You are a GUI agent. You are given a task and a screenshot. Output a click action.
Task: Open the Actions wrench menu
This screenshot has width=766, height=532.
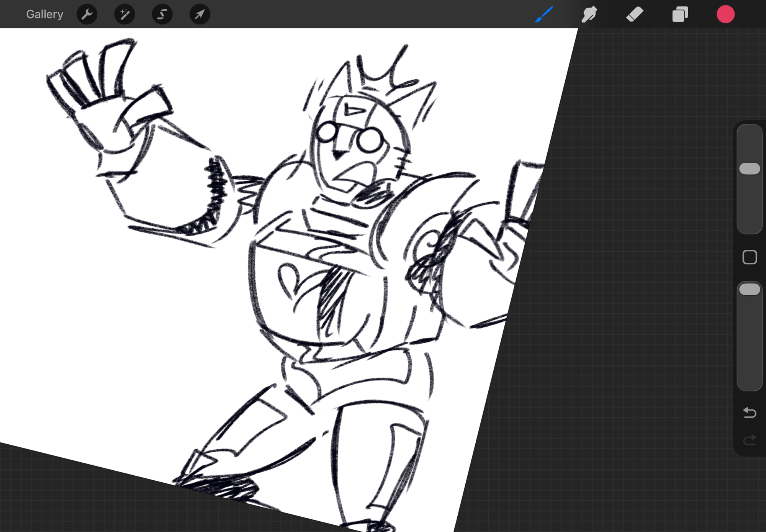[87, 15]
